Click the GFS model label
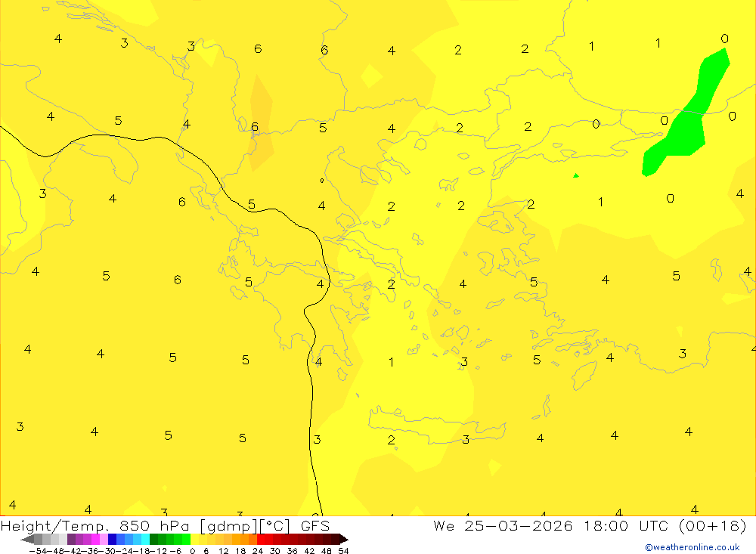 pos(314,526)
